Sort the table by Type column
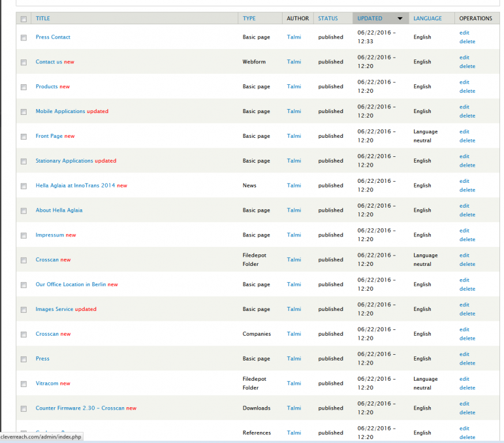504x443 pixels. tap(249, 18)
